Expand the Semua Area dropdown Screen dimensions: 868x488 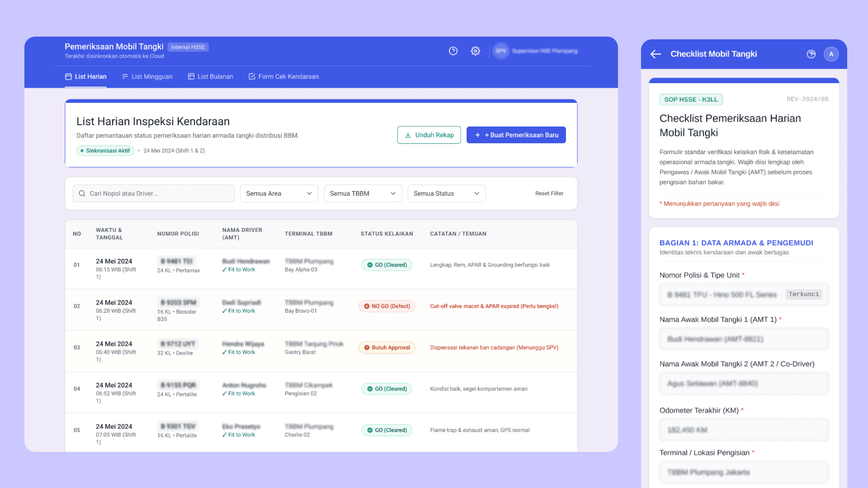coord(279,193)
